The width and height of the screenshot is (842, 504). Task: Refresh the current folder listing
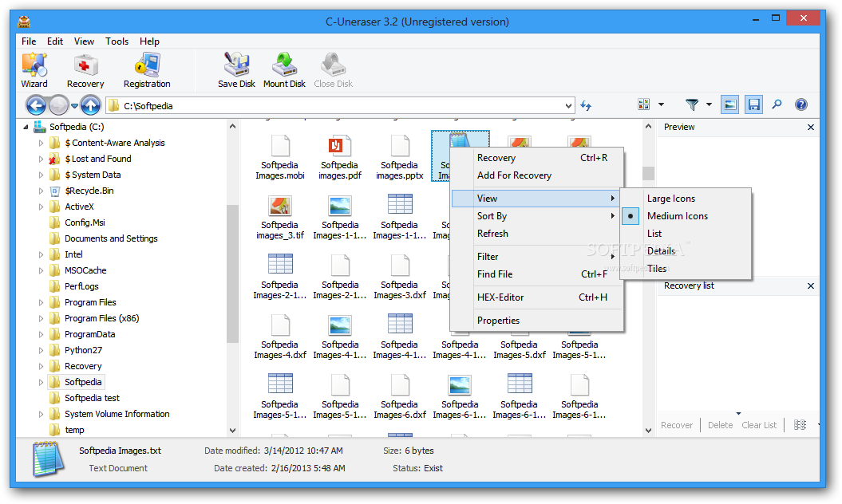coord(586,106)
